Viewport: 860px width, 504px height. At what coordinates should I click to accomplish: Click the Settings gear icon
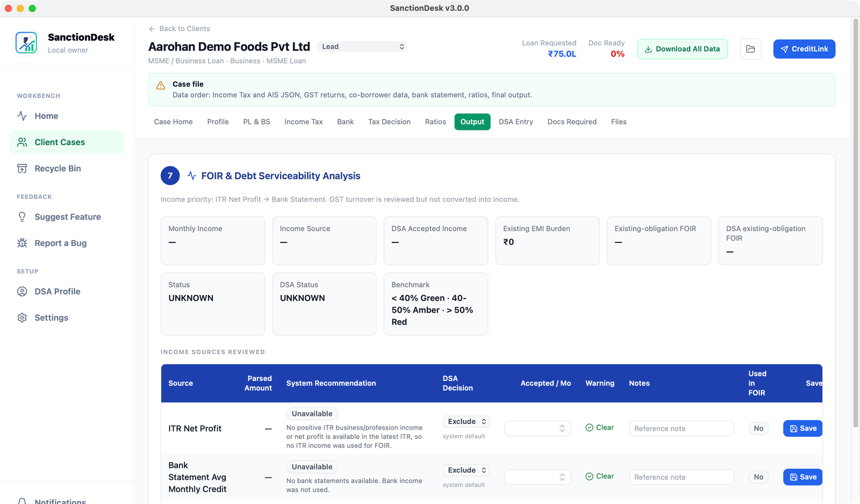[x=22, y=318]
